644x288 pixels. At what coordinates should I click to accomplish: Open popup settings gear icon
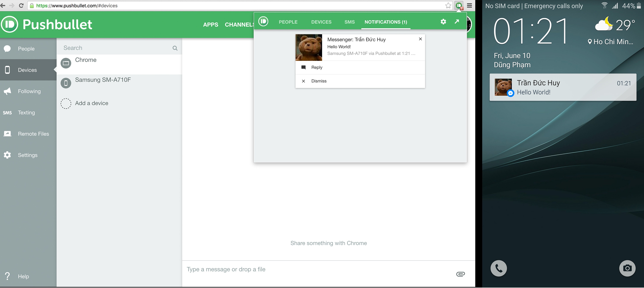pos(443,22)
